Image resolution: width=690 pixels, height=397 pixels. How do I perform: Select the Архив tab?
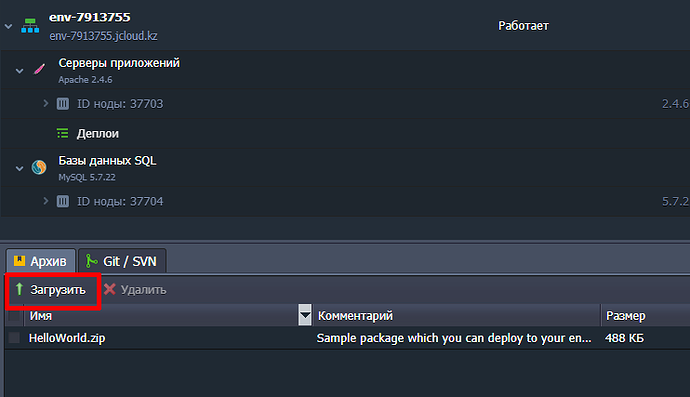[x=40, y=261]
